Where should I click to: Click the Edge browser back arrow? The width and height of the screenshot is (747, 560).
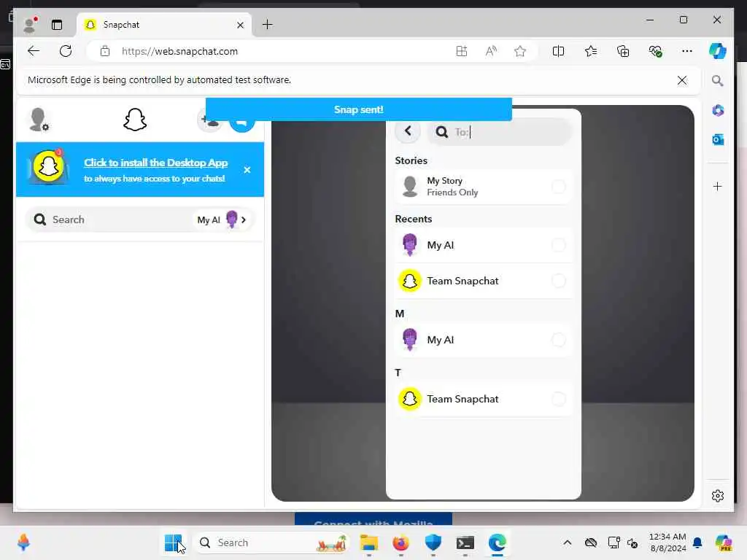[x=34, y=51]
